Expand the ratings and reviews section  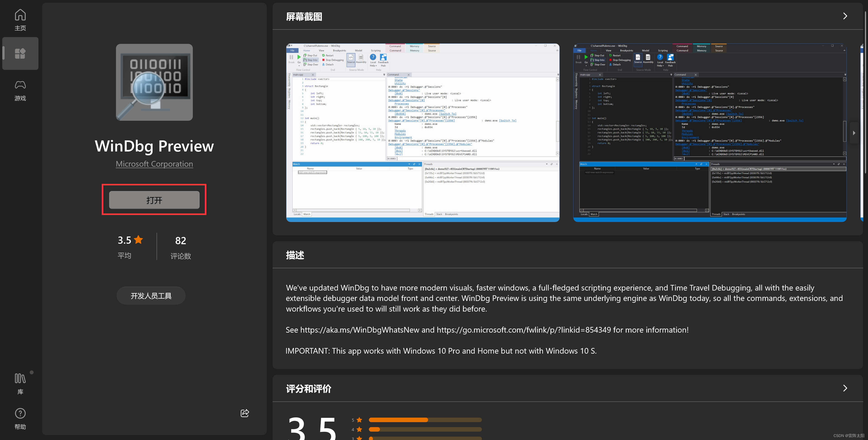845,388
